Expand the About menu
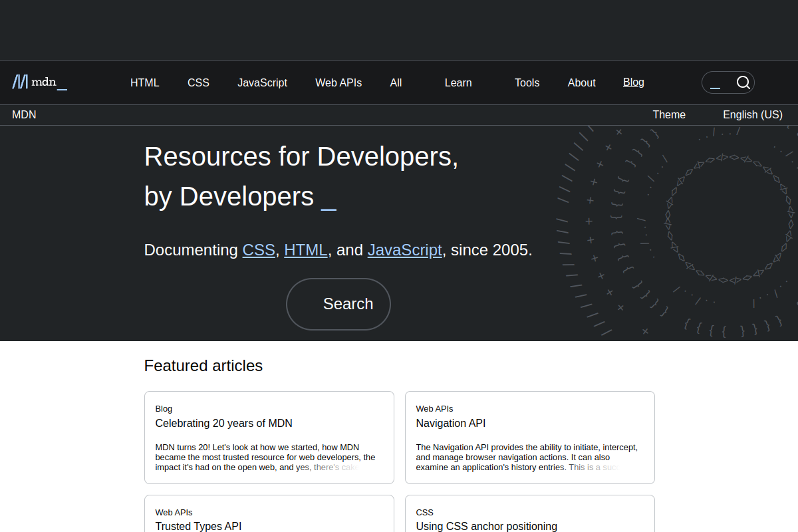This screenshot has height=532, width=798. click(x=582, y=82)
